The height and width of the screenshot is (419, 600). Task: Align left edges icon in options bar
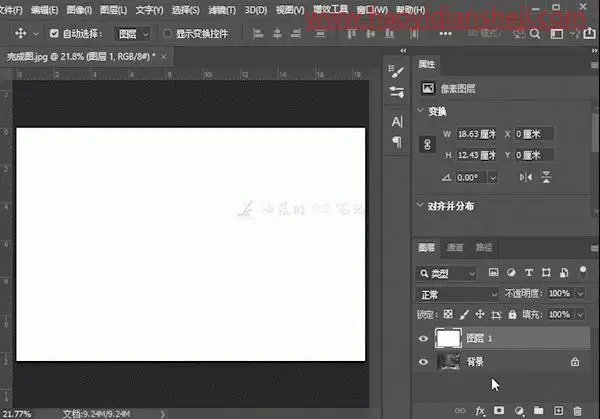[258, 34]
